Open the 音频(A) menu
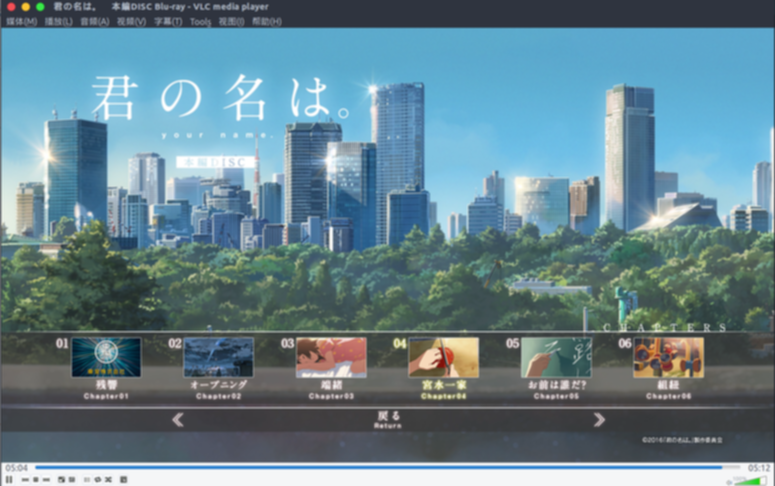Viewport: 775px width, 486px height. (94, 21)
